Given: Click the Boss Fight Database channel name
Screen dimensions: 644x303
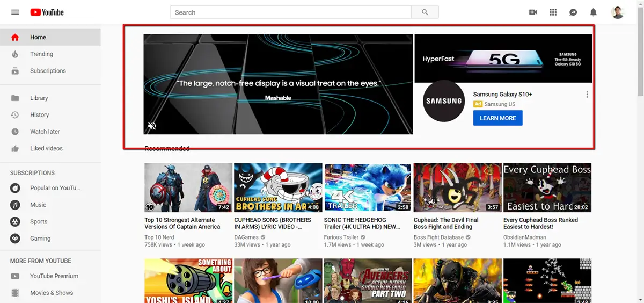Looking at the screenshot, I should pos(438,237).
